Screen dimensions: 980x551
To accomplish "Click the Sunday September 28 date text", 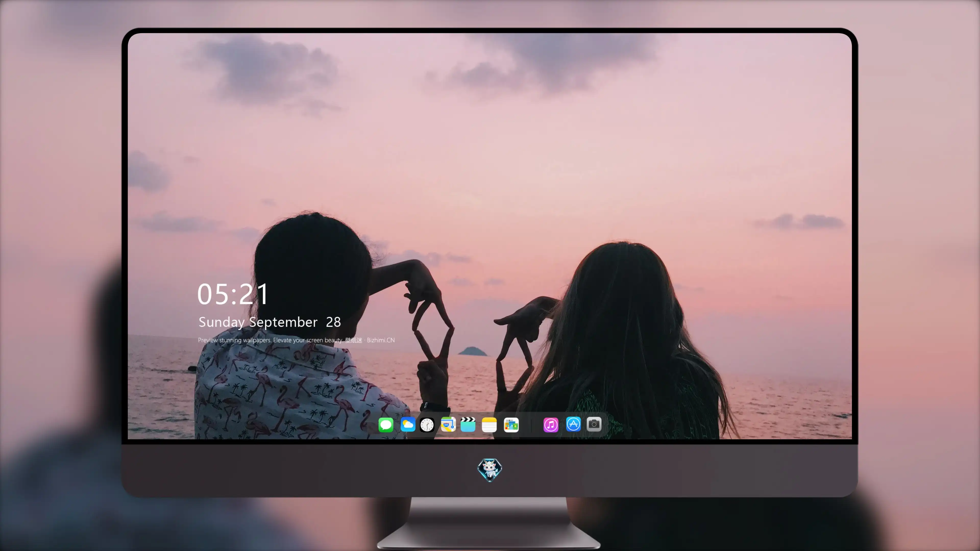I will (x=269, y=322).
